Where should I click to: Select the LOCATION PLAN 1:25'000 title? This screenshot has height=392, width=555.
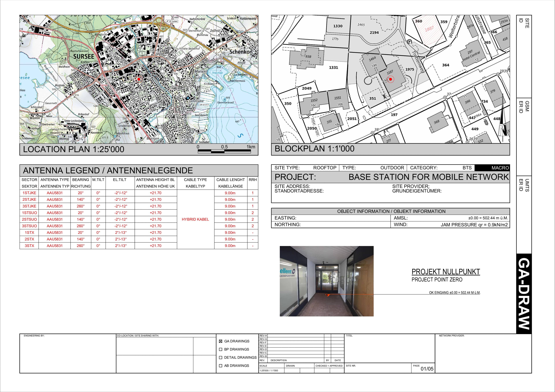73,149
